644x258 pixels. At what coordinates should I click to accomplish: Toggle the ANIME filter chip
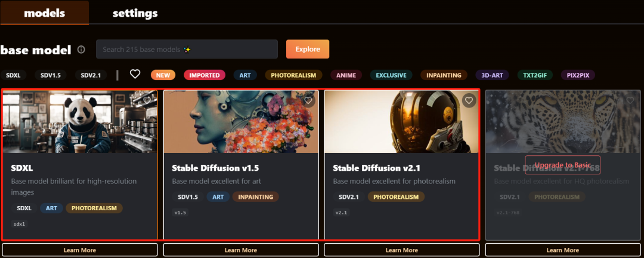click(346, 75)
